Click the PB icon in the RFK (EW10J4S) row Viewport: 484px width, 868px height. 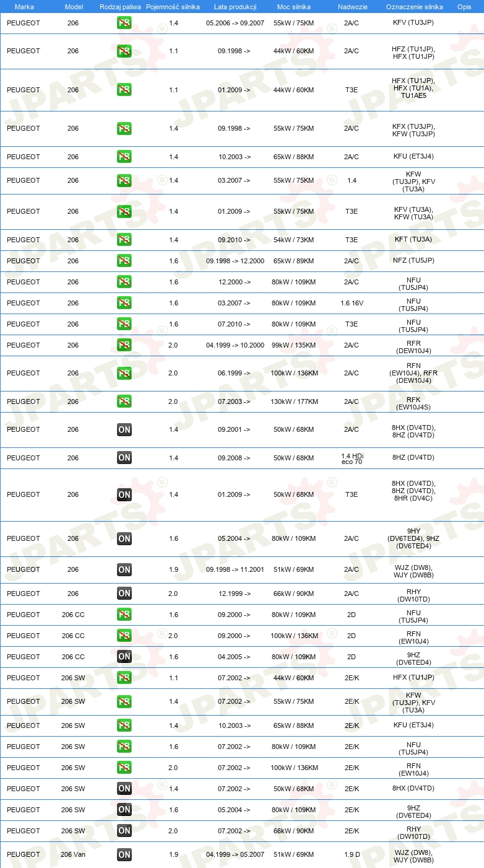click(124, 401)
